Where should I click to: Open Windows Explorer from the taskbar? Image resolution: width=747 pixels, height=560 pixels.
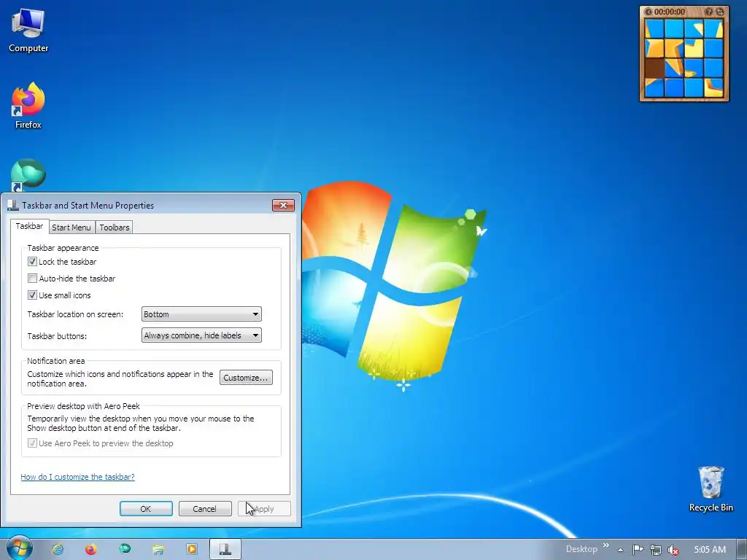(x=158, y=550)
